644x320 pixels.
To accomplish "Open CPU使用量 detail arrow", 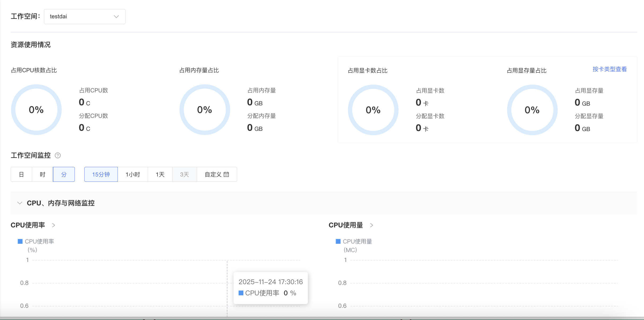I will (372, 225).
